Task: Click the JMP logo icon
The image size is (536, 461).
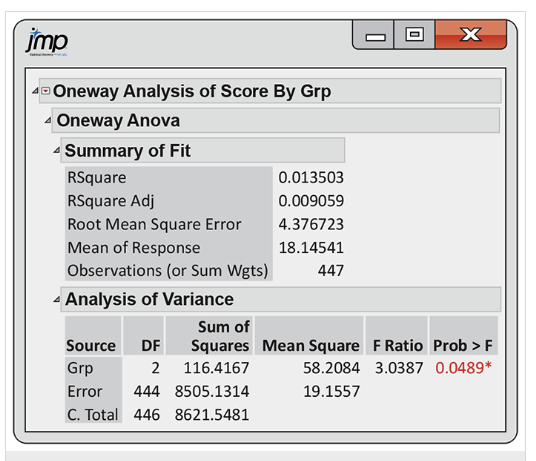Action: click(47, 42)
